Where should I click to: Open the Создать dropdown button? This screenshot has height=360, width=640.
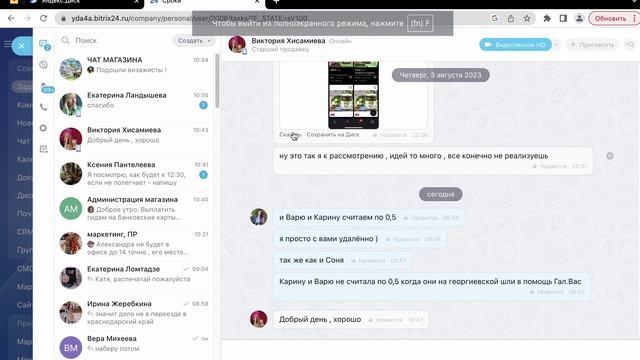pos(193,40)
